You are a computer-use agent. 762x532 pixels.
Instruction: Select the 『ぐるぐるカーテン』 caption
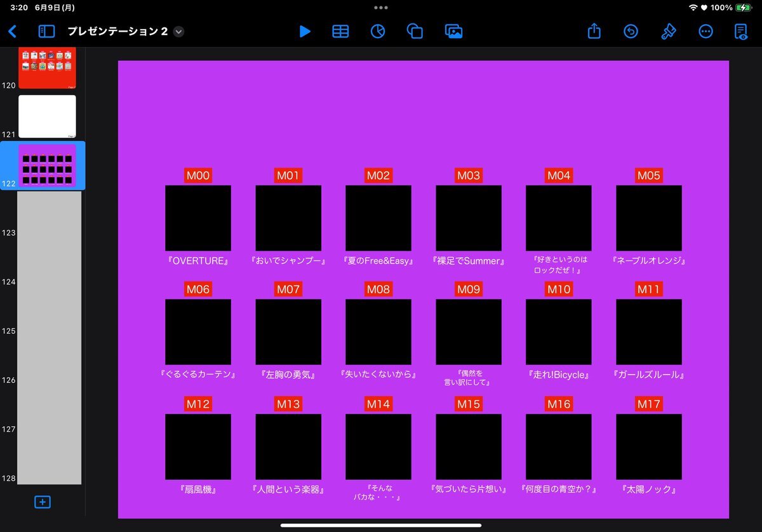coord(198,375)
